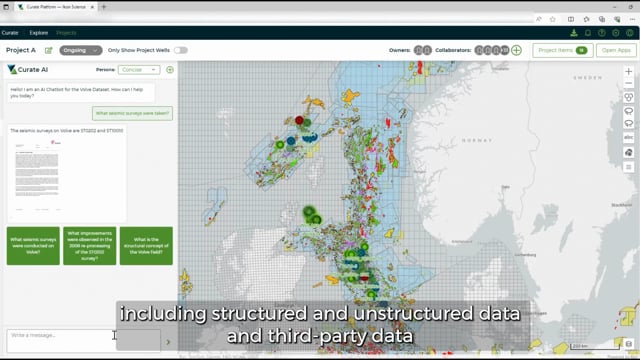The height and width of the screenshot is (360, 640).
Task: Open the Persona Concise dropdown
Action: tap(139, 70)
